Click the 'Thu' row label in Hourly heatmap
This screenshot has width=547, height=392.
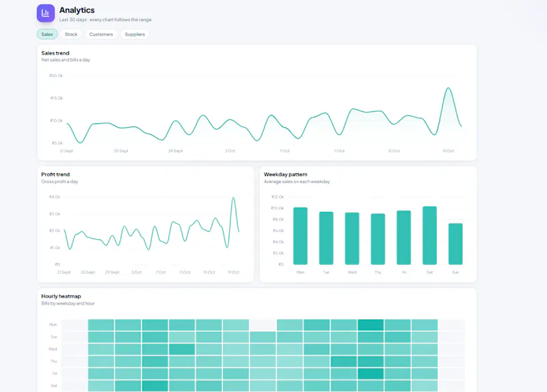tap(53, 361)
